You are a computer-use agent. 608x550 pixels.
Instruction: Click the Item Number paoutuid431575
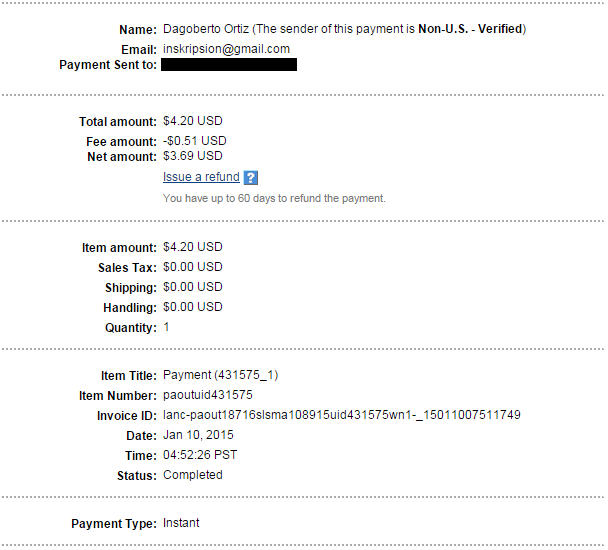coord(208,395)
